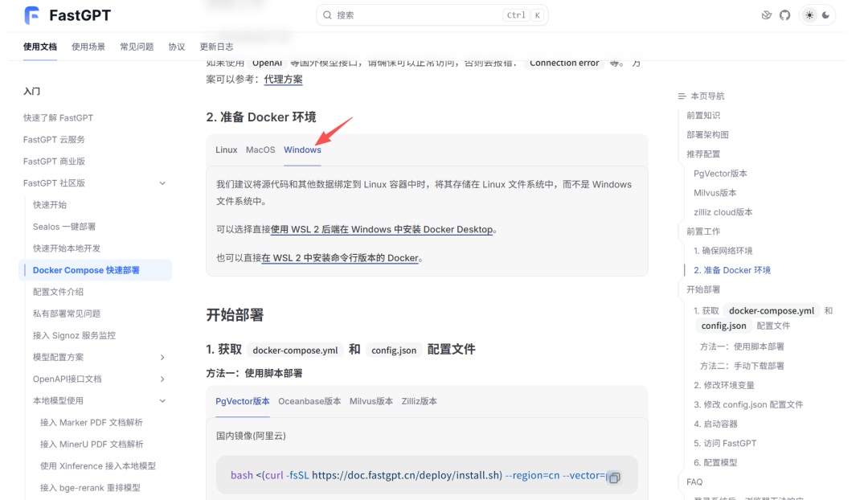Viewport: 868px width, 500px height.
Task: Select the Milvus版本 tab
Action: 371,401
